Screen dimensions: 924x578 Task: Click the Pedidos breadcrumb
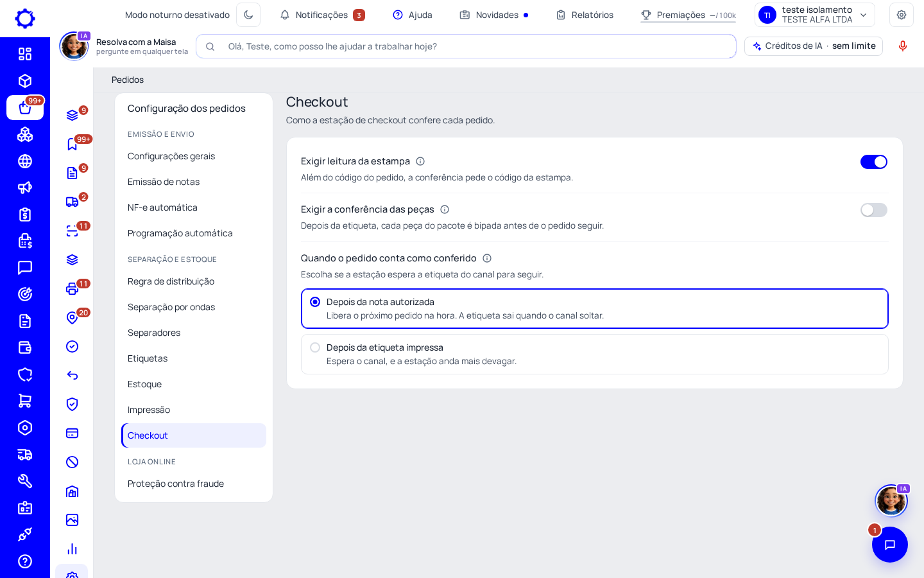128,80
